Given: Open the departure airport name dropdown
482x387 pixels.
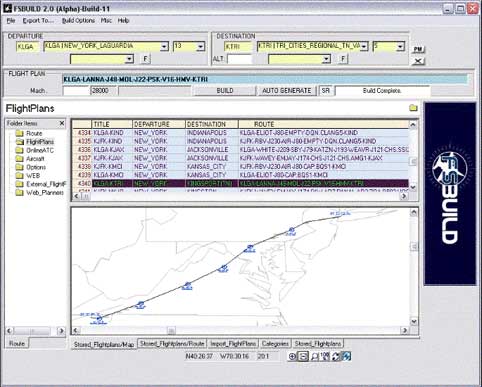Looking at the screenshot, I should [164, 46].
